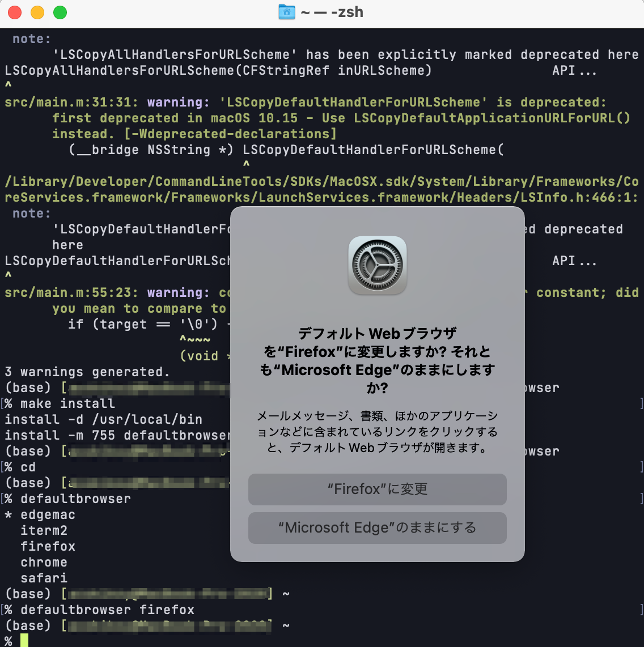Click the 'edgemac' entry in browser list
The width and height of the screenshot is (644, 647).
pos(48,514)
